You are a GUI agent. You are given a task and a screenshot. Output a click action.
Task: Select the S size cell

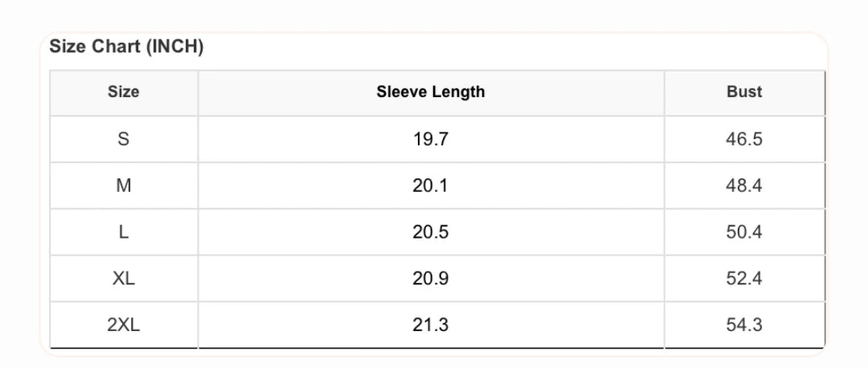[124, 139]
